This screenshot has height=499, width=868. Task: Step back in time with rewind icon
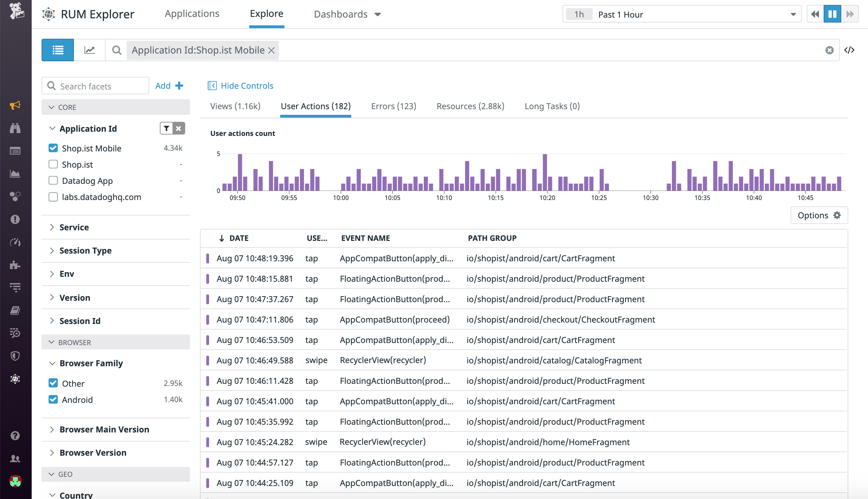815,14
